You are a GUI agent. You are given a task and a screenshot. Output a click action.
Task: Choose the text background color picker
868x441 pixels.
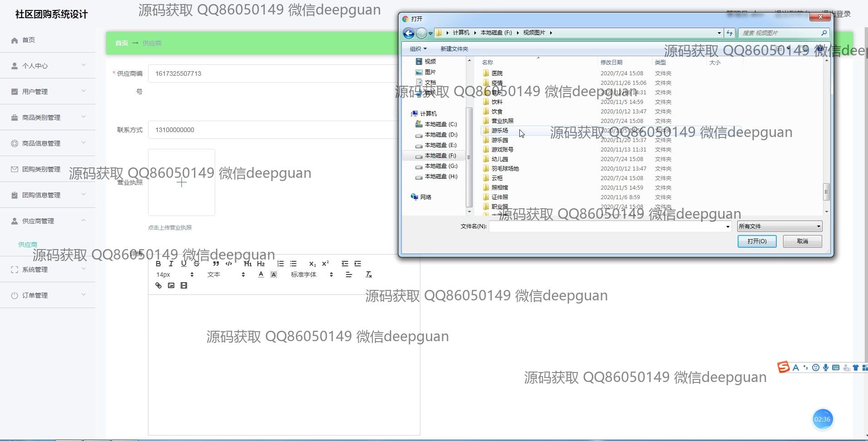coord(273,274)
